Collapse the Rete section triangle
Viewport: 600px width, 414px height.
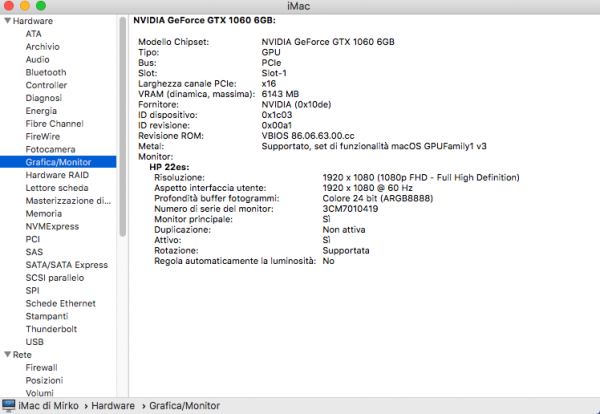point(7,355)
